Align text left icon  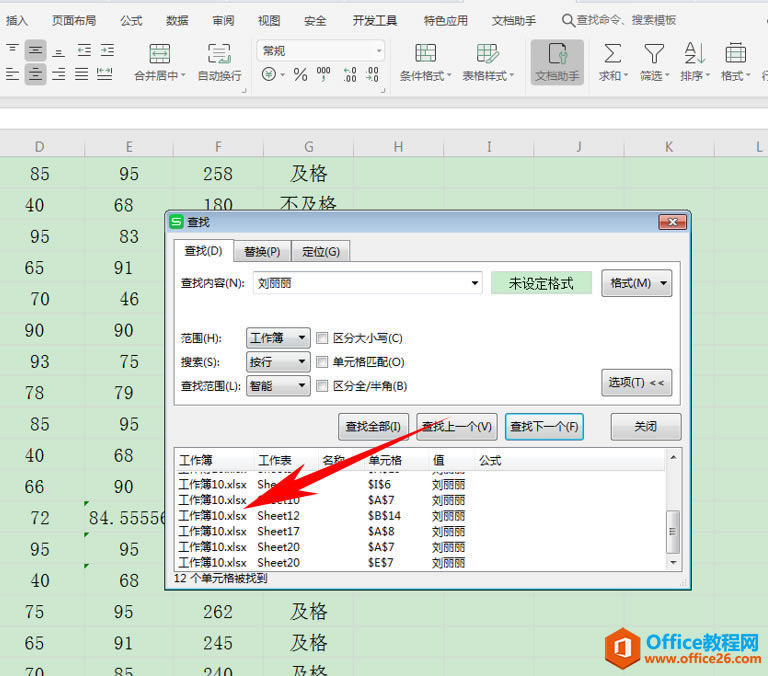click(x=12, y=74)
